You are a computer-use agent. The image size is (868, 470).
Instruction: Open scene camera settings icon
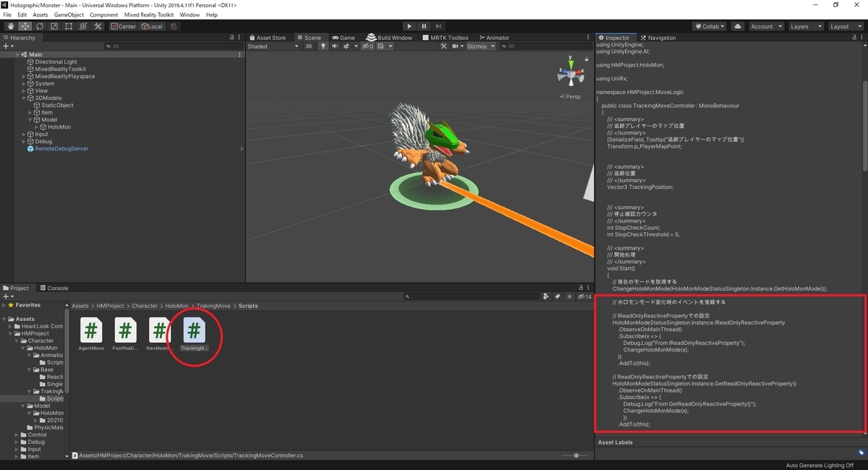coord(457,46)
